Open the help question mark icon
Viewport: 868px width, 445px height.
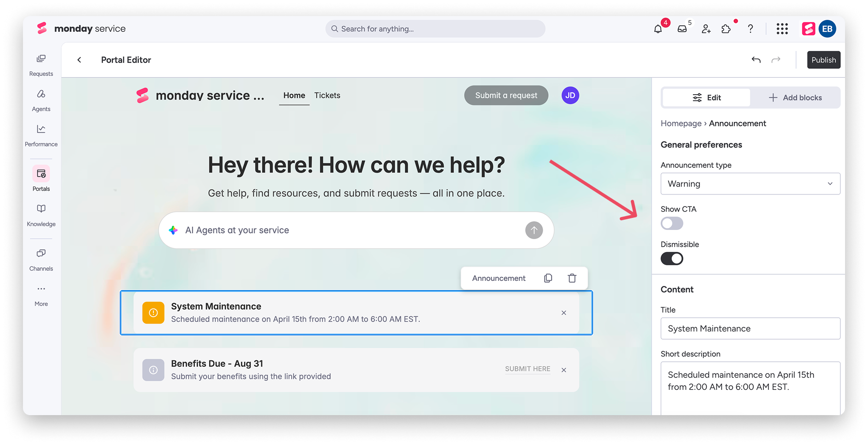tap(750, 29)
